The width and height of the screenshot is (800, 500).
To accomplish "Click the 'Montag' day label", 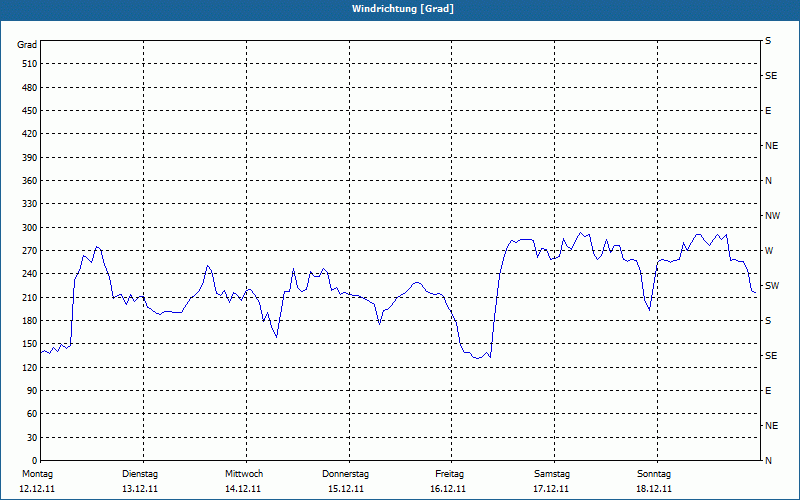I will pos(37,474).
